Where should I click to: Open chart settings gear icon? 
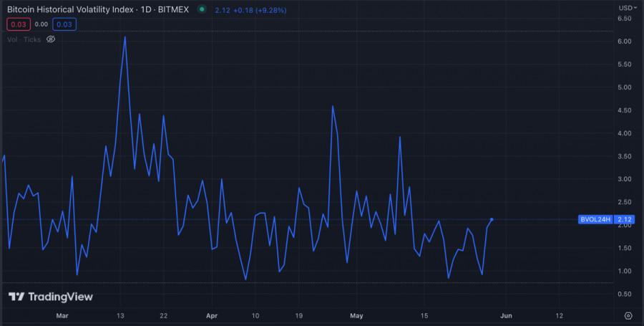(x=628, y=315)
